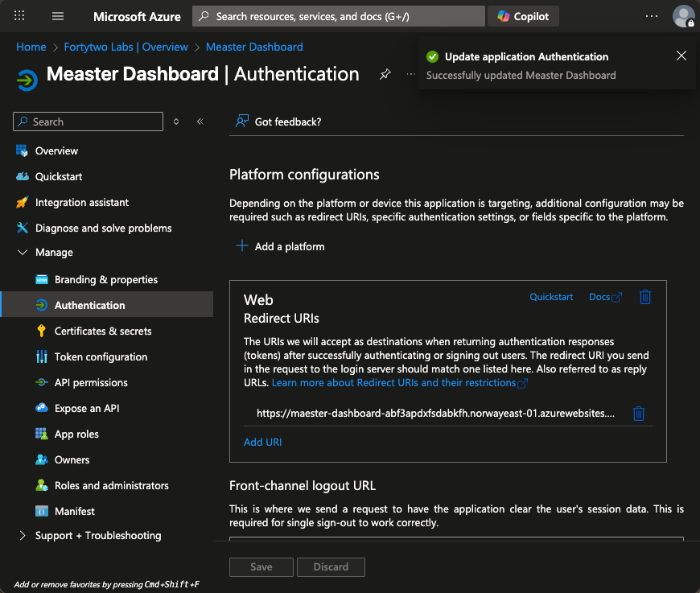Collapse the left navigation menu
This screenshot has height=593, width=700.
pos(200,121)
